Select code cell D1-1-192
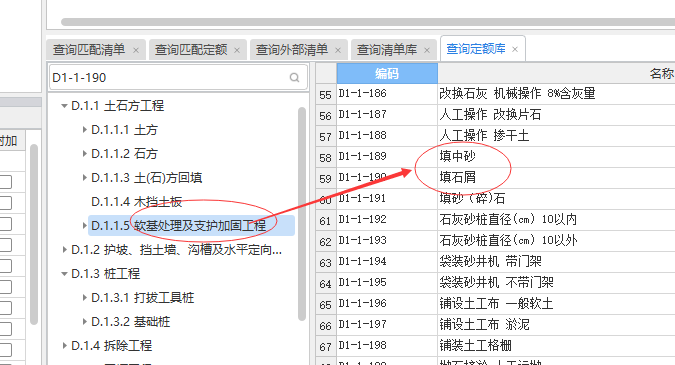 point(387,220)
